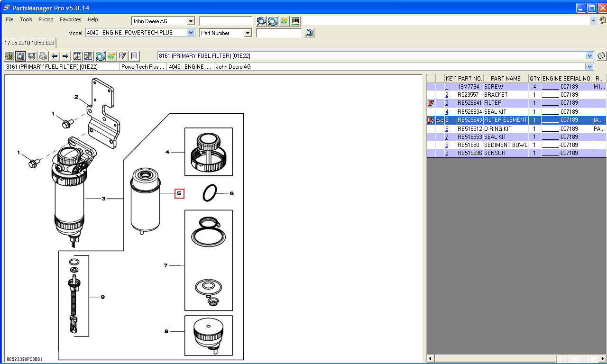The width and height of the screenshot is (607, 364).
Task: Click the ENGINE SERIAL NO. column header
Action: click(x=567, y=79)
